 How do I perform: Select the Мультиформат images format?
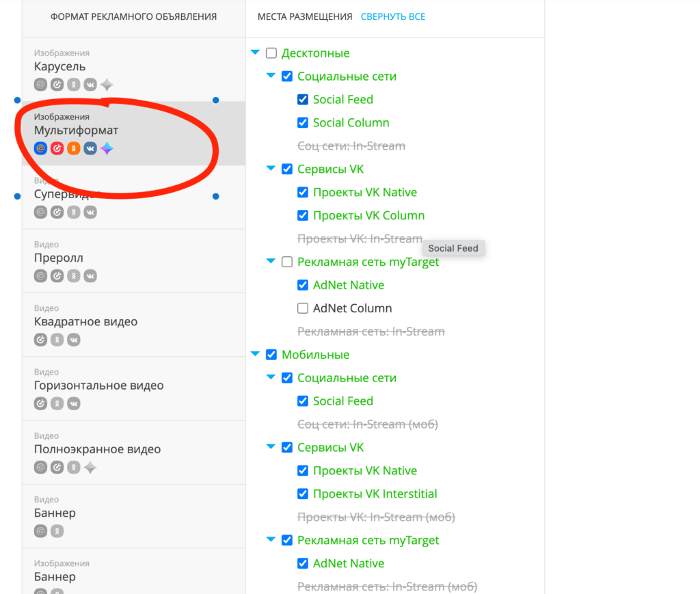133,133
